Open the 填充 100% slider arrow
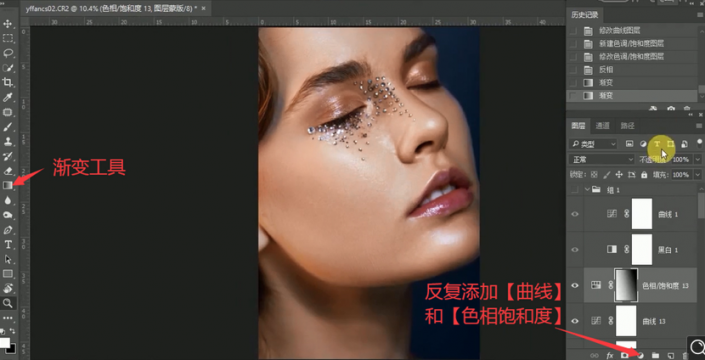 pos(698,174)
